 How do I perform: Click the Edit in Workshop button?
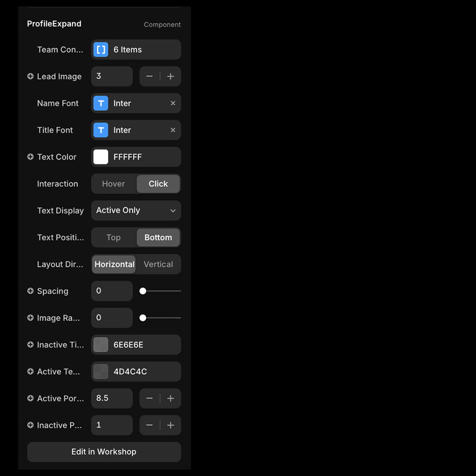pyautogui.click(x=103, y=452)
